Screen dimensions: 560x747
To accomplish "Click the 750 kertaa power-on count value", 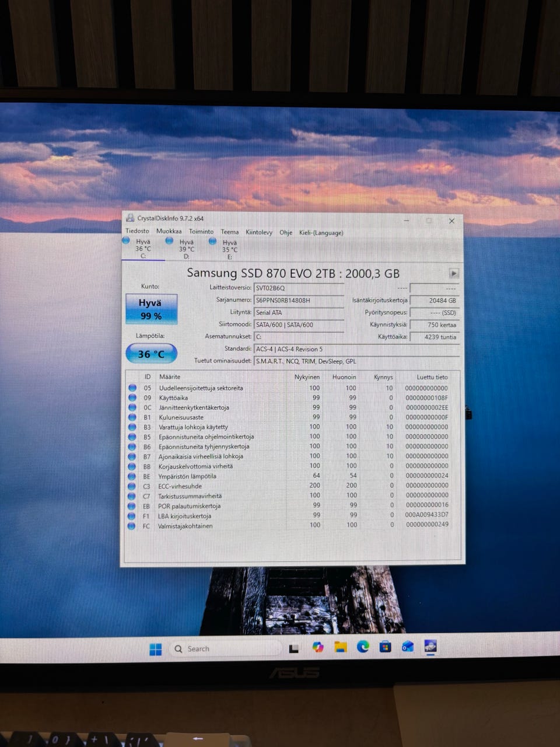I will click(x=435, y=324).
